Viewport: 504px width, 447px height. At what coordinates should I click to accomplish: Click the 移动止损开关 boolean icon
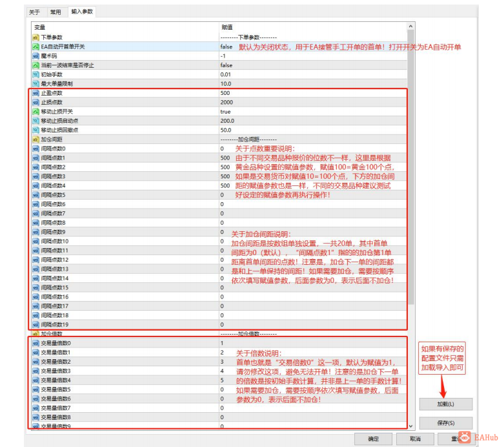pos(35,112)
